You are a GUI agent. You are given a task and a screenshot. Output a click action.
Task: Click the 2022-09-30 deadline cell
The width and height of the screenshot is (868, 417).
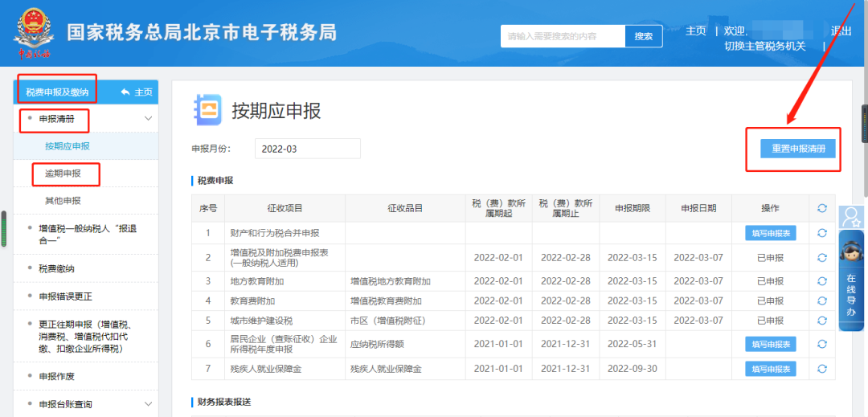click(x=633, y=368)
